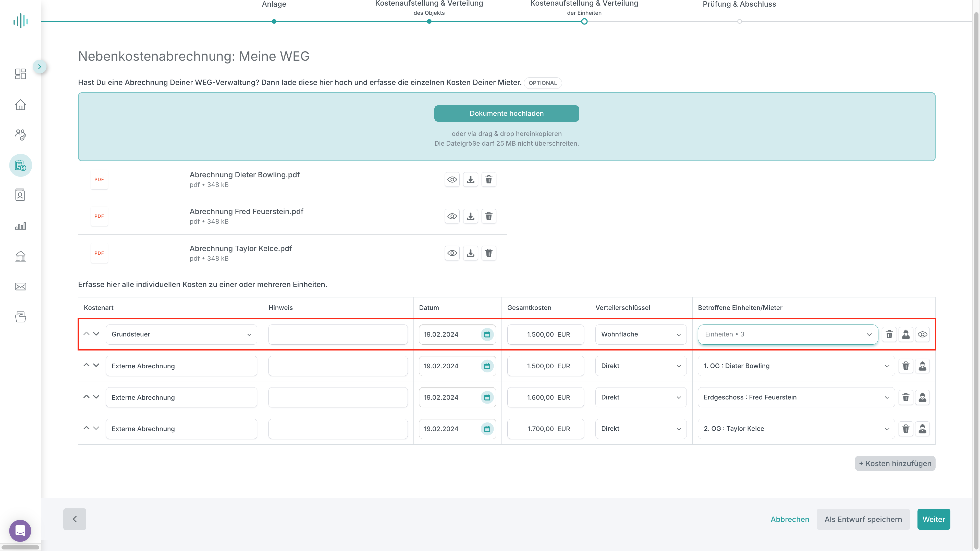Click tenant person icon in Dieter Bowling row

[x=923, y=366]
